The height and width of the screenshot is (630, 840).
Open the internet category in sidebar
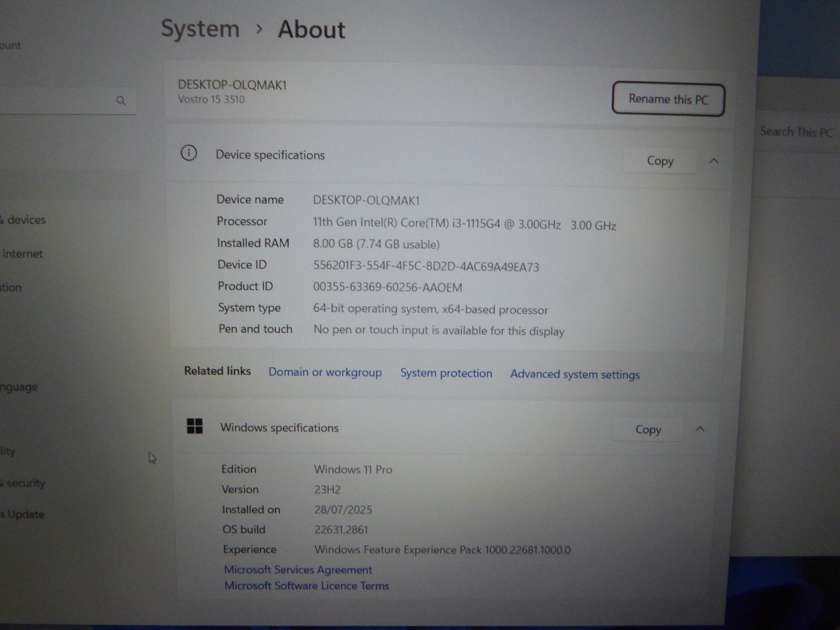[22, 254]
